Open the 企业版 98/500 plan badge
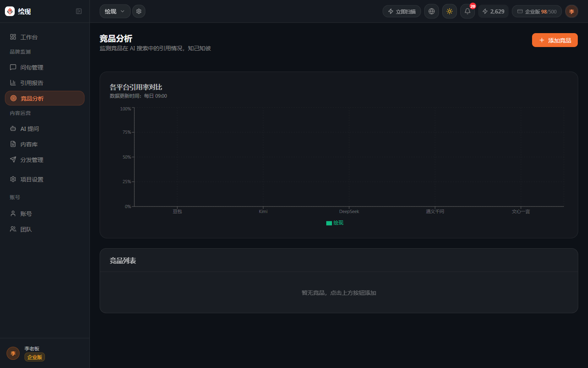 [x=537, y=11]
